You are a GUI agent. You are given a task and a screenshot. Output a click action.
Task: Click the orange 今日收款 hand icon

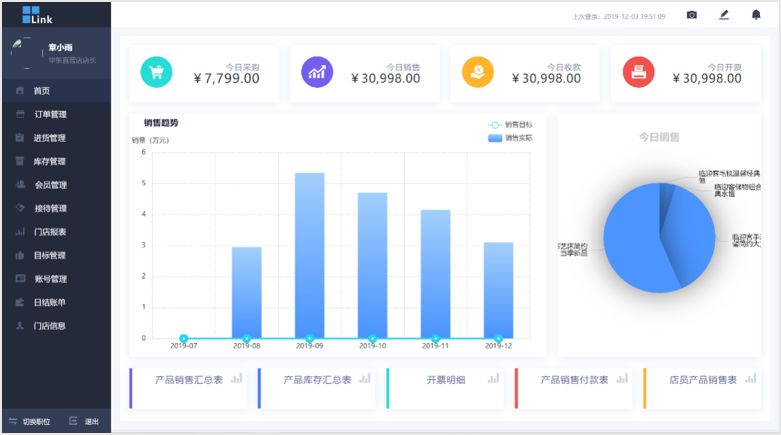click(477, 71)
